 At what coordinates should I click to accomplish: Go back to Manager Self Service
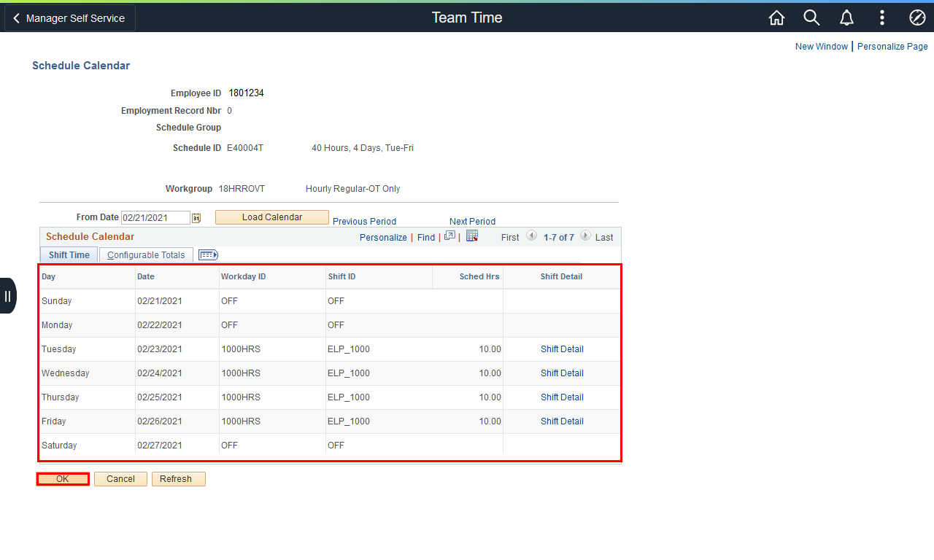point(70,18)
